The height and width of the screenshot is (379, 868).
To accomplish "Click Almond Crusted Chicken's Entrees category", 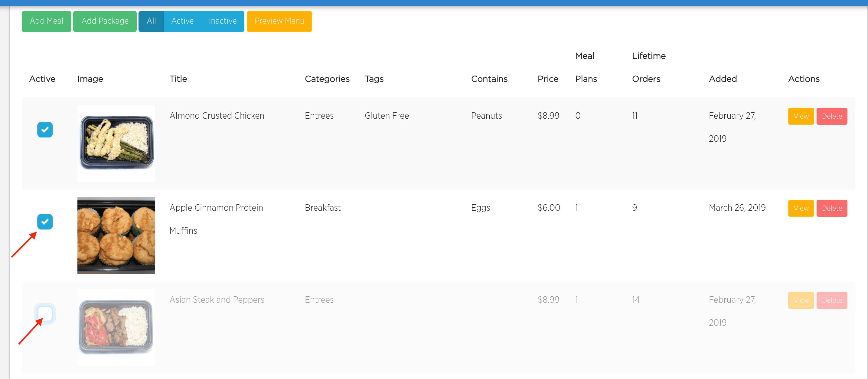I will [x=319, y=116].
